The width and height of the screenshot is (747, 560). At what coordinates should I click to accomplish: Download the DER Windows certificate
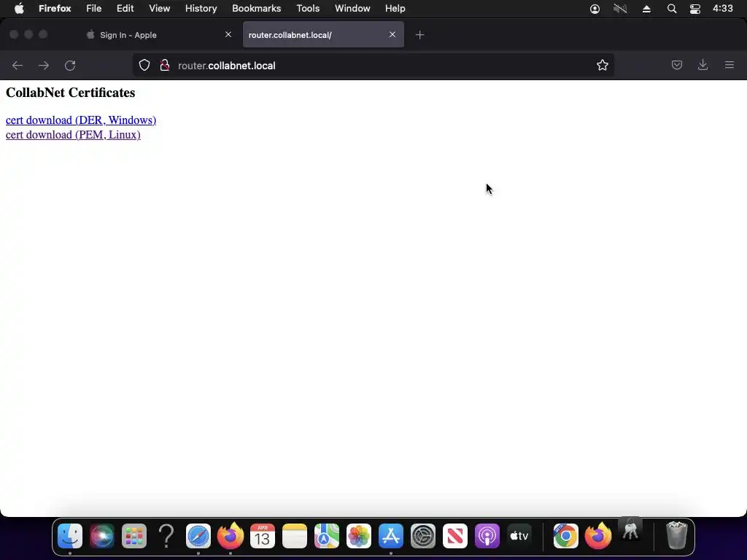coord(81,120)
